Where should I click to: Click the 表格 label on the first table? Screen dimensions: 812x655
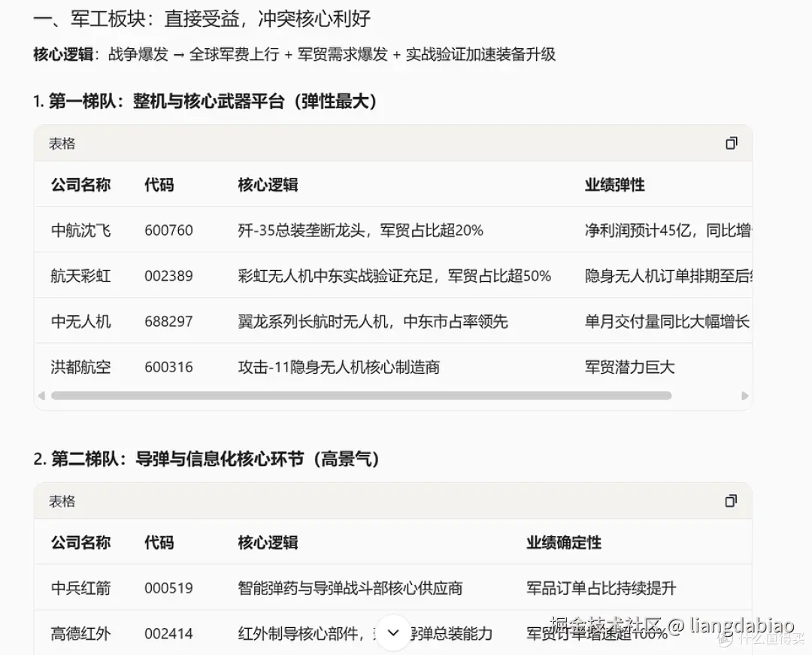tap(61, 143)
